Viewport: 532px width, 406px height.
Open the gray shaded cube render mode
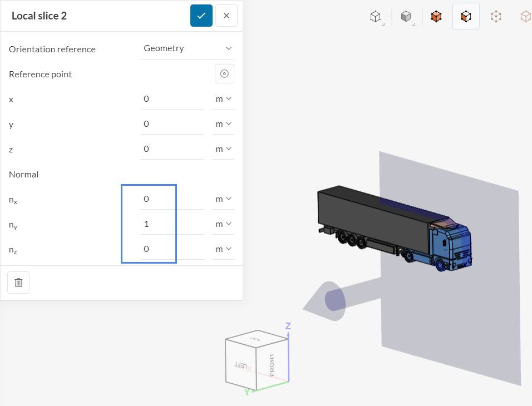pos(407,17)
